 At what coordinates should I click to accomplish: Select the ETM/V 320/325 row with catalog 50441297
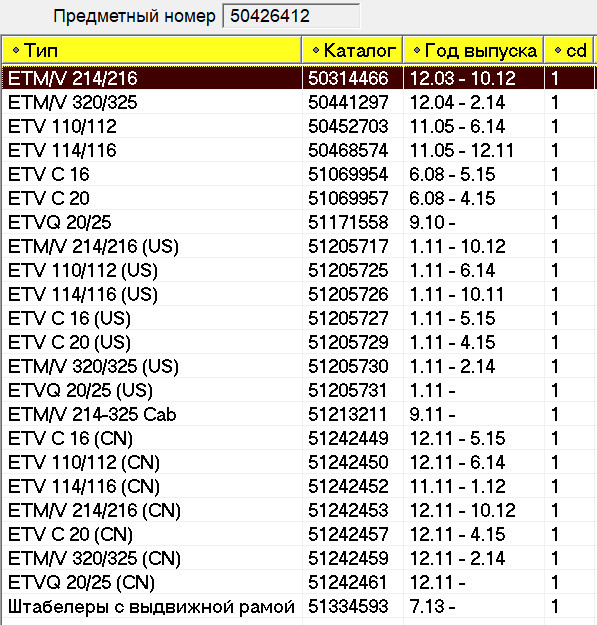(x=298, y=102)
